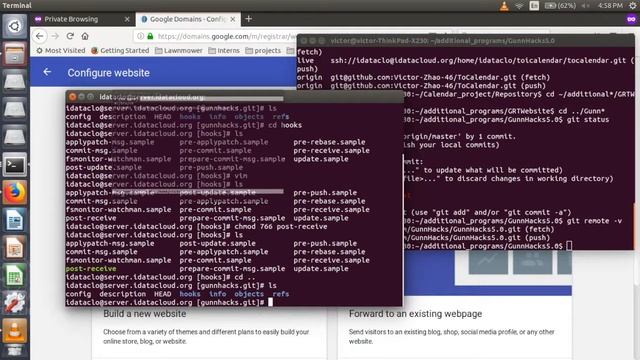Click git remote -v command in rear terminal
Screen dimensions: 640x360
click(x=594, y=221)
